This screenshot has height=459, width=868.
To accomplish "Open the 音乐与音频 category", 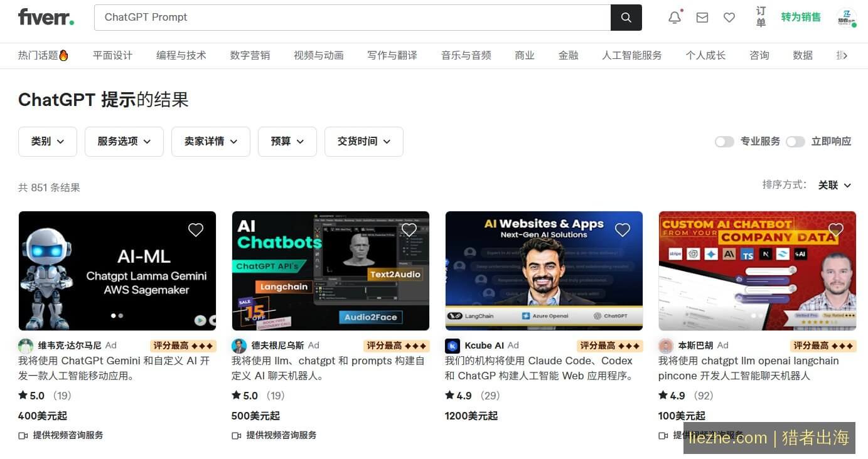I will [x=466, y=55].
